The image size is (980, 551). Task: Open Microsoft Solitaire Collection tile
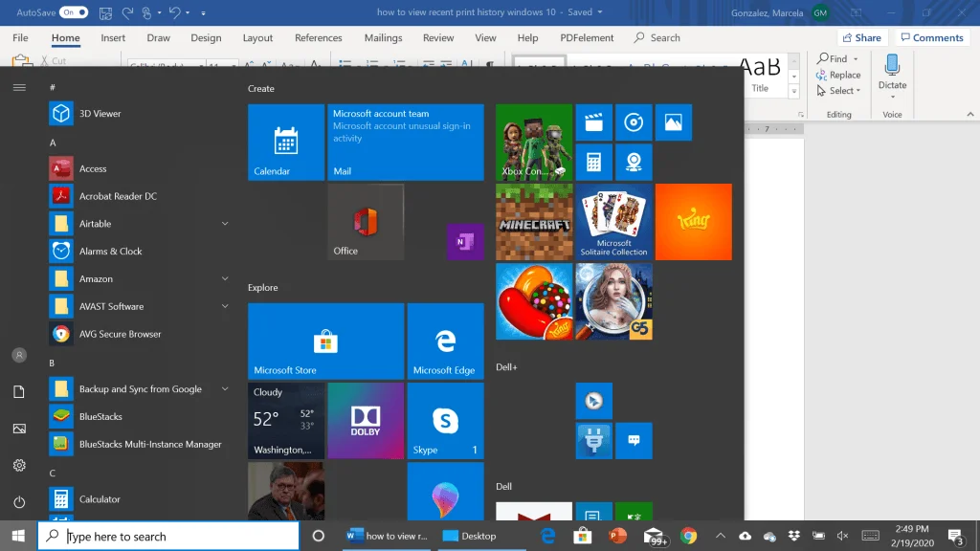pyautogui.click(x=613, y=222)
